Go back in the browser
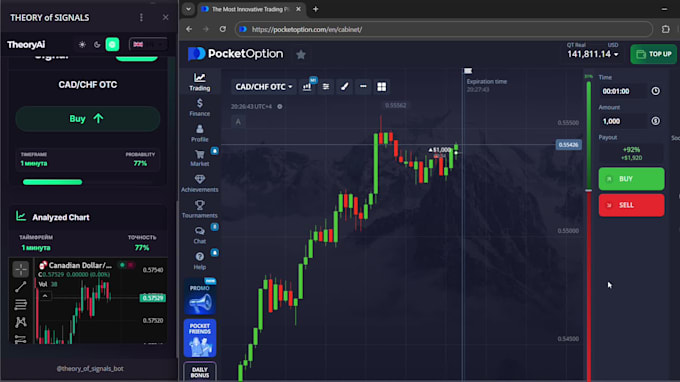Screen dimensions: 680x382 click(x=189, y=29)
